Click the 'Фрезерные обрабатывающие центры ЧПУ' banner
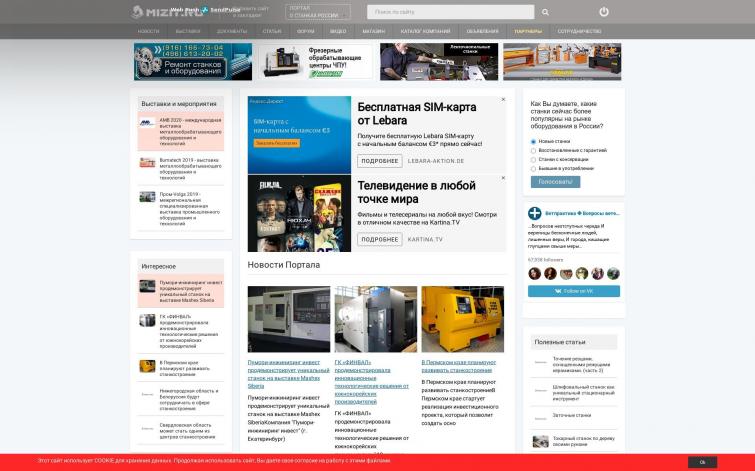The width and height of the screenshot is (755, 471). point(316,62)
